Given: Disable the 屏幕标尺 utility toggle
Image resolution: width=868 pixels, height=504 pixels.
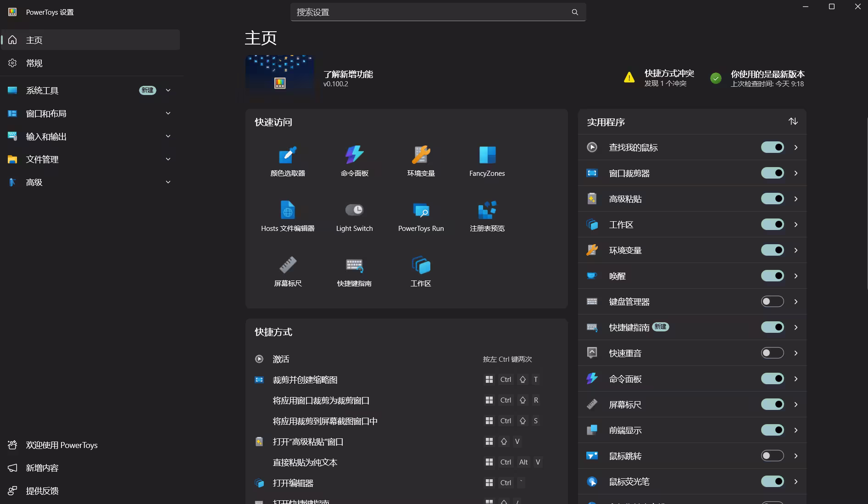Looking at the screenshot, I should click(773, 404).
